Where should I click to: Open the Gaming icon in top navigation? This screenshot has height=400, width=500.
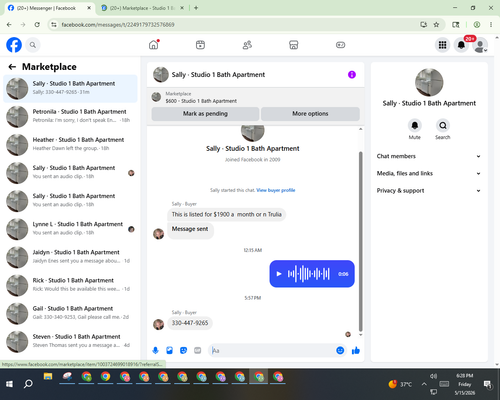340,45
